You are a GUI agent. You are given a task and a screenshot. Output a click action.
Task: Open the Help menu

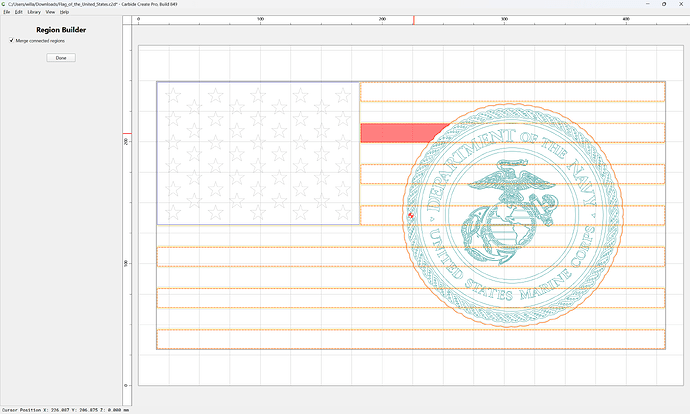pyautogui.click(x=64, y=12)
